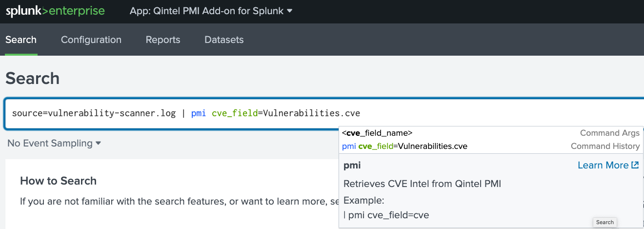Click the How to Search heading
This screenshot has height=229, width=644.
[58, 181]
